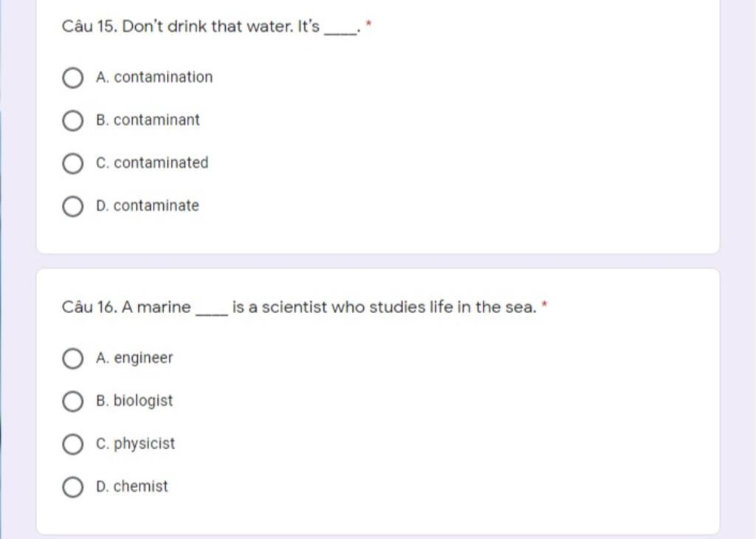
Task: Click the required asterisk beside Câu 15
Action: tap(369, 23)
